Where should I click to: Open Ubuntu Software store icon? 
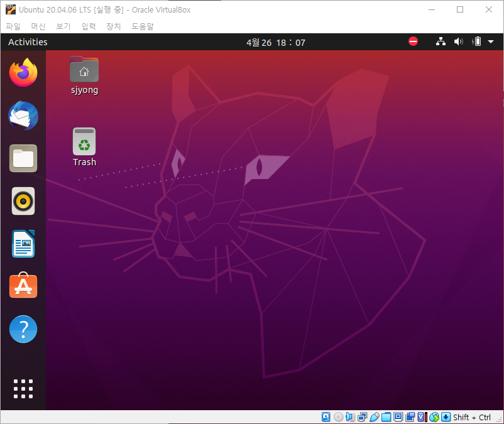click(x=23, y=285)
